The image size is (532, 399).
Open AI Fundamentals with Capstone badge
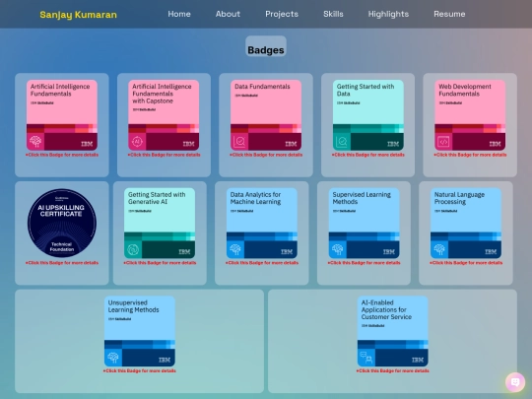point(164,115)
